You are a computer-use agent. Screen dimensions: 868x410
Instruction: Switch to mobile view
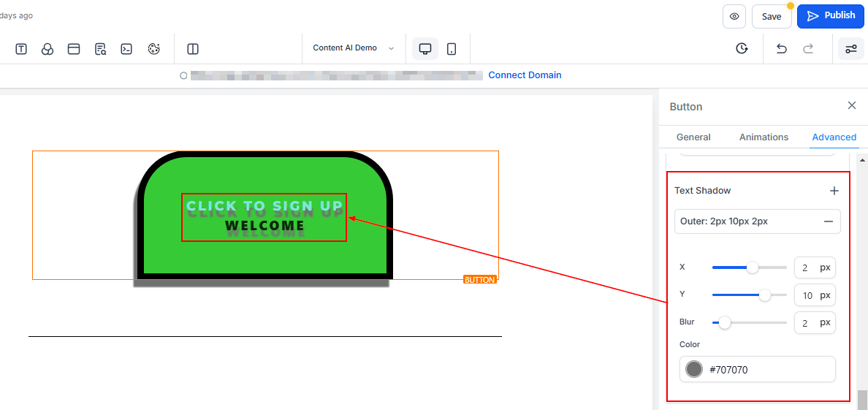(452, 49)
